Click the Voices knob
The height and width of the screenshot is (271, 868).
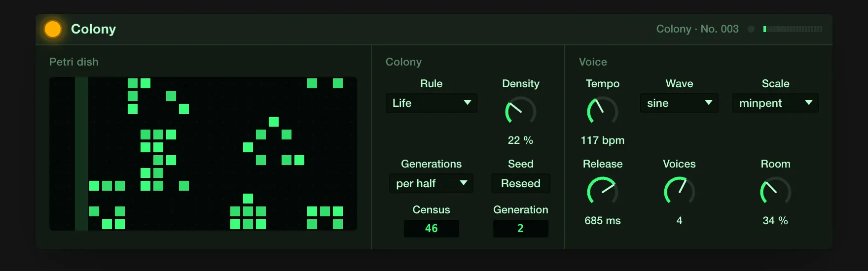point(679,192)
